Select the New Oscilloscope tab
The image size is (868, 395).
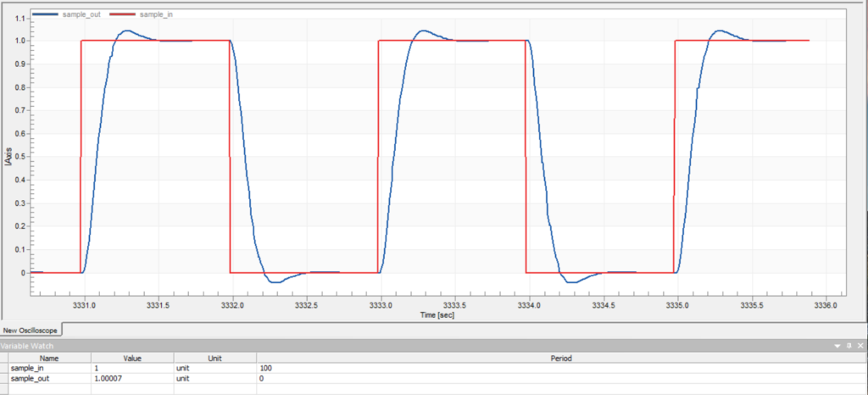pos(32,331)
